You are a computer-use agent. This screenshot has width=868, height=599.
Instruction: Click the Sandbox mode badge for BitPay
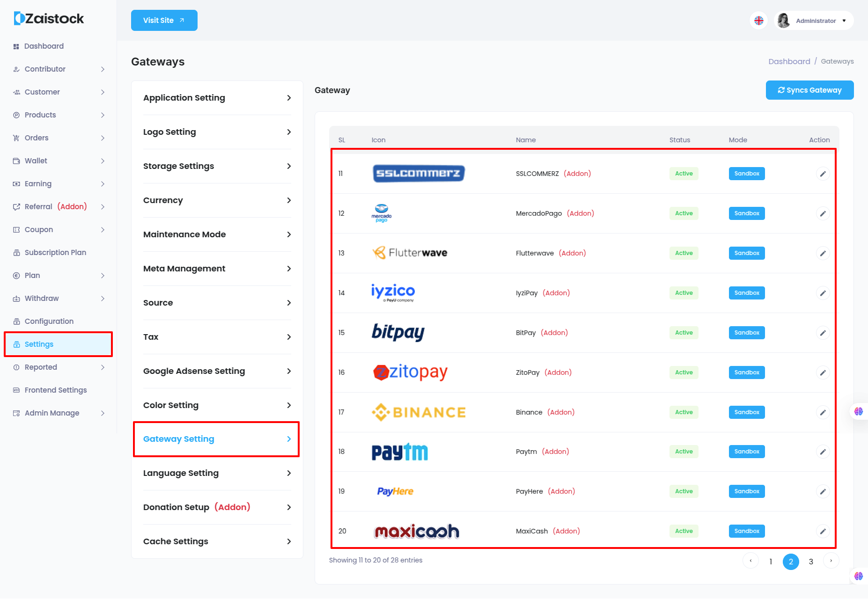click(x=747, y=333)
